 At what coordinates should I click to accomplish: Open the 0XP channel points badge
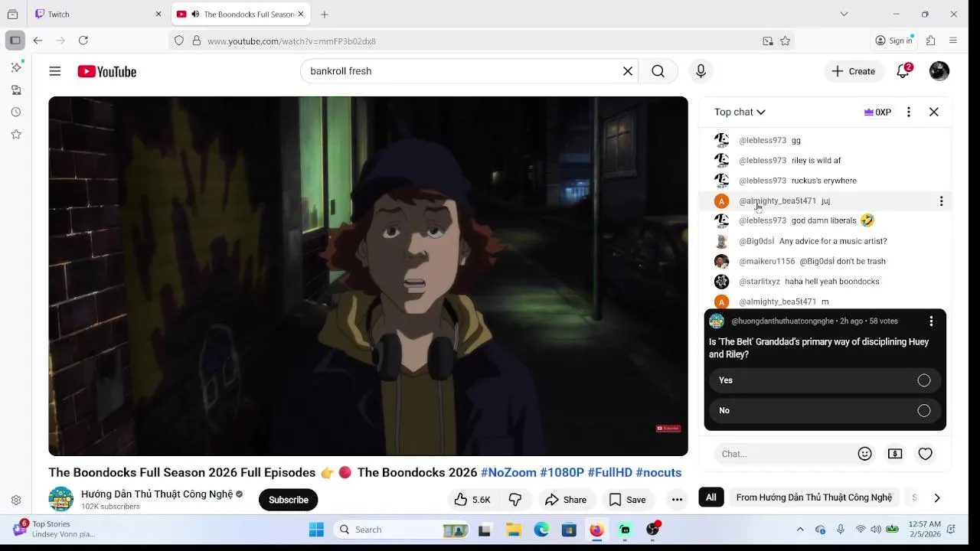[x=877, y=112]
